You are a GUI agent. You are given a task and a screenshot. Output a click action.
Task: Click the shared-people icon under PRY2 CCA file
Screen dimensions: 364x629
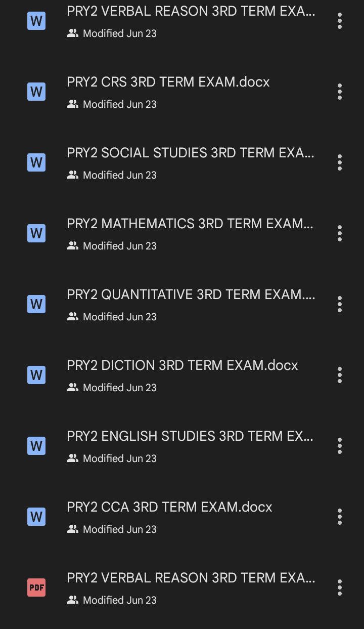[73, 529]
